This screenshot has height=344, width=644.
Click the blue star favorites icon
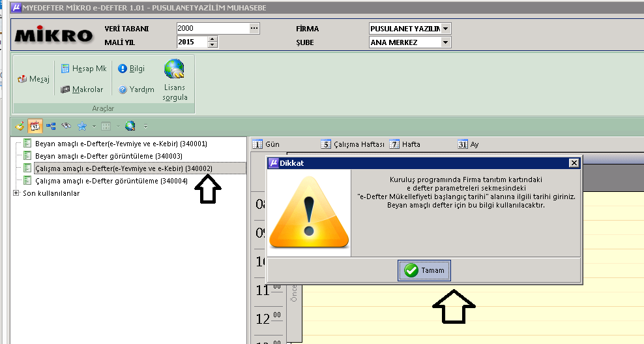pyautogui.click(x=82, y=126)
